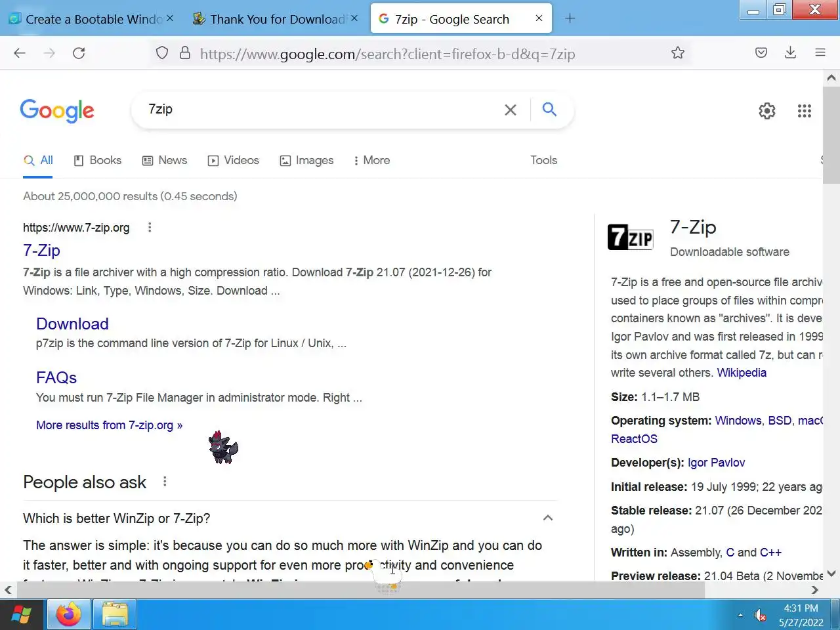Open the tracking protection shield icon
The image size is (840, 630).
click(x=162, y=53)
